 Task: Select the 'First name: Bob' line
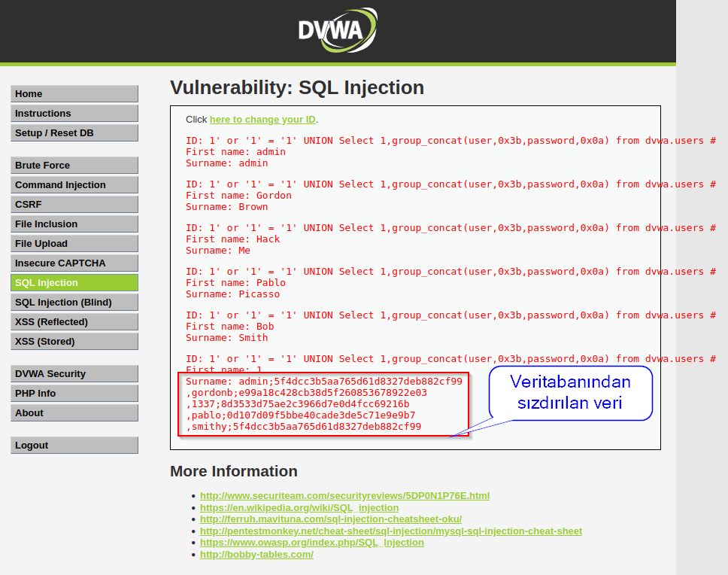tap(230, 327)
